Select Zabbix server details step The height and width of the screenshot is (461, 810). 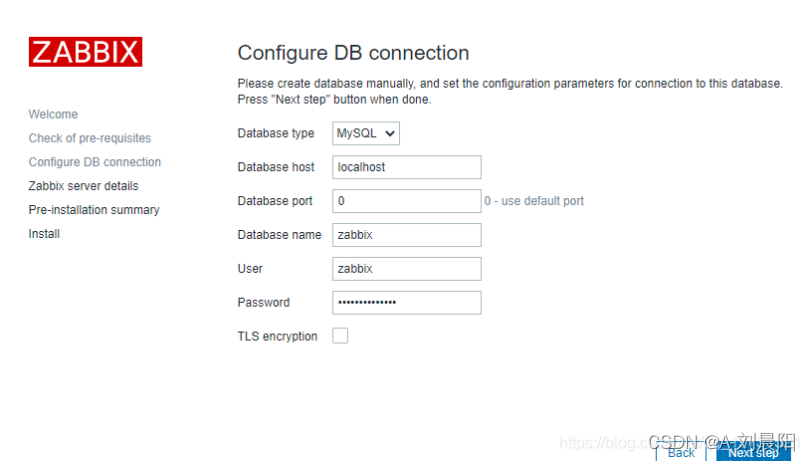pos(83,186)
